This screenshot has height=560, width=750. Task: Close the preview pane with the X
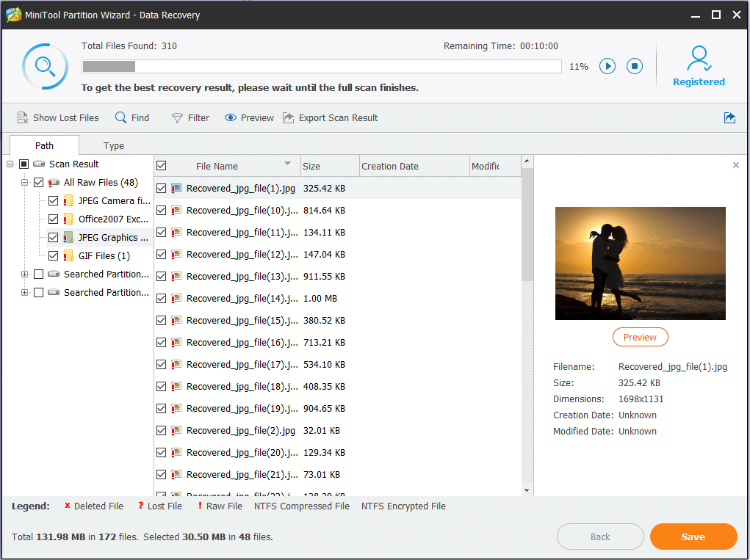tap(735, 165)
